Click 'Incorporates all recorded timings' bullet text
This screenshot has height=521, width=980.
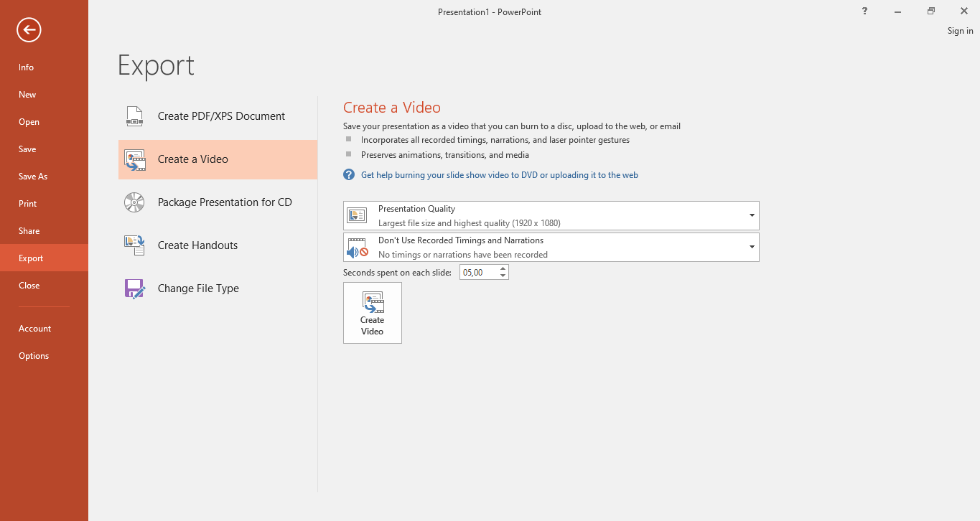[x=495, y=141]
